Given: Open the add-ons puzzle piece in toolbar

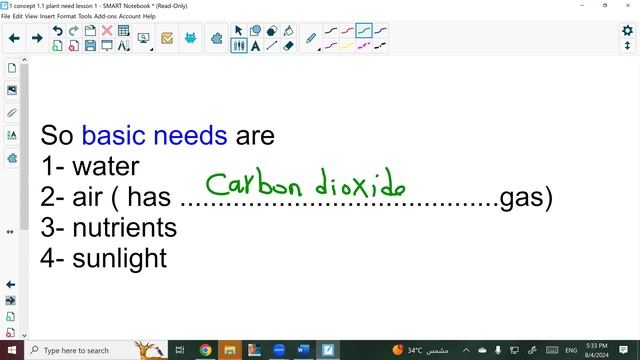Looking at the screenshot, I should click(216, 38).
